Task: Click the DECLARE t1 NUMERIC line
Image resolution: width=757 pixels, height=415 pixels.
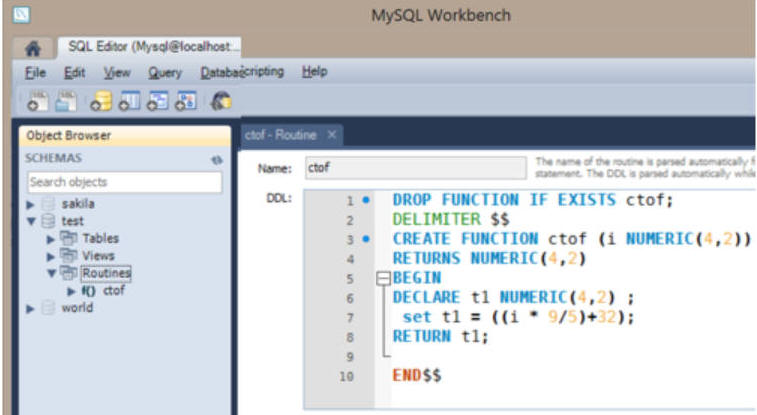Action: 513,297
